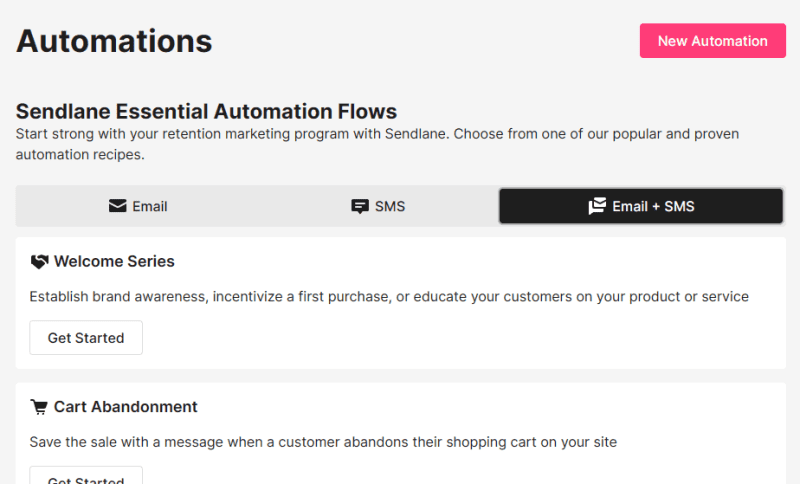
Task: Switch to the Email tab label
Action: click(150, 206)
